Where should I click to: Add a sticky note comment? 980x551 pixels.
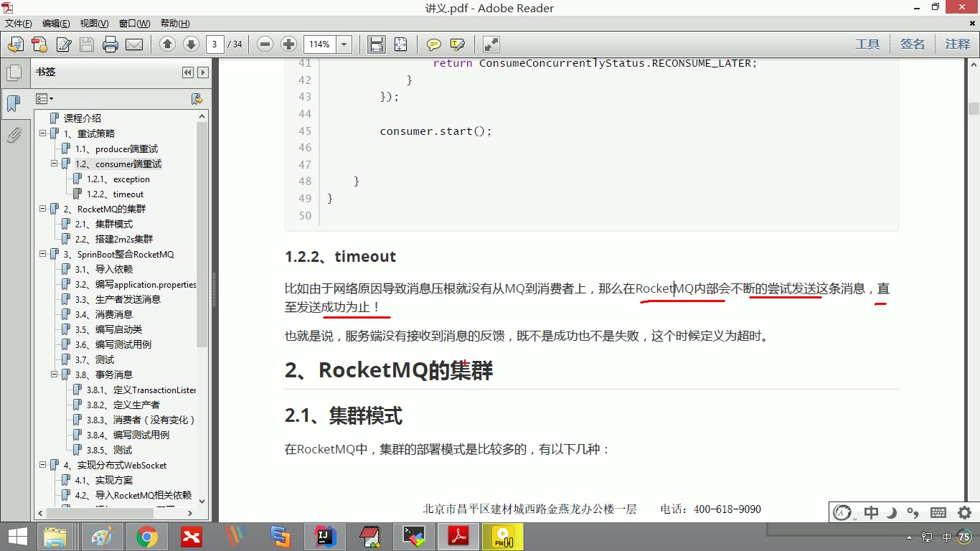click(x=434, y=44)
